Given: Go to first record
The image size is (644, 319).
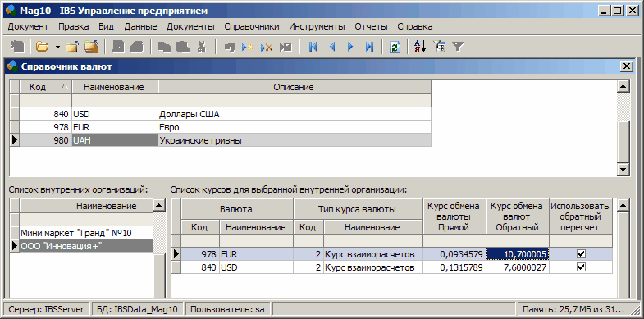Looking at the screenshot, I should tap(313, 48).
